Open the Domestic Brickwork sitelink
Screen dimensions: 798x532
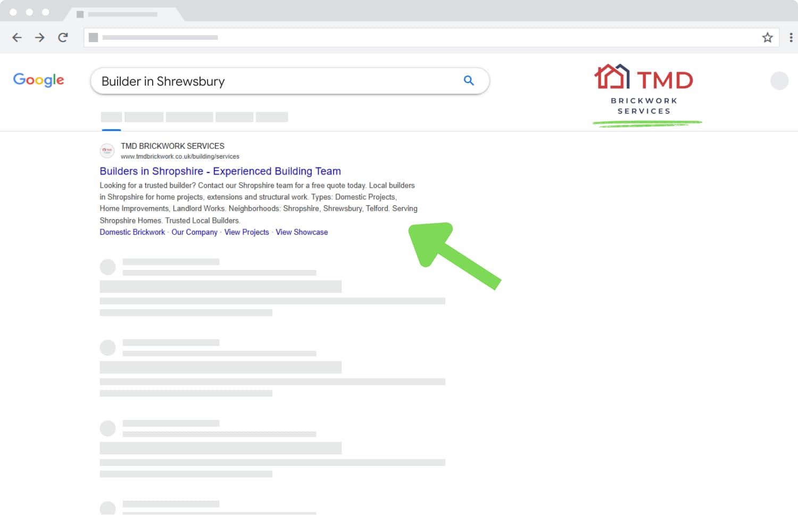pos(132,232)
